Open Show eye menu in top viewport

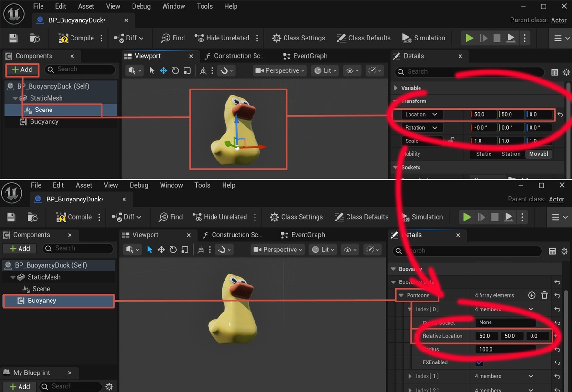click(x=353, y=70)
